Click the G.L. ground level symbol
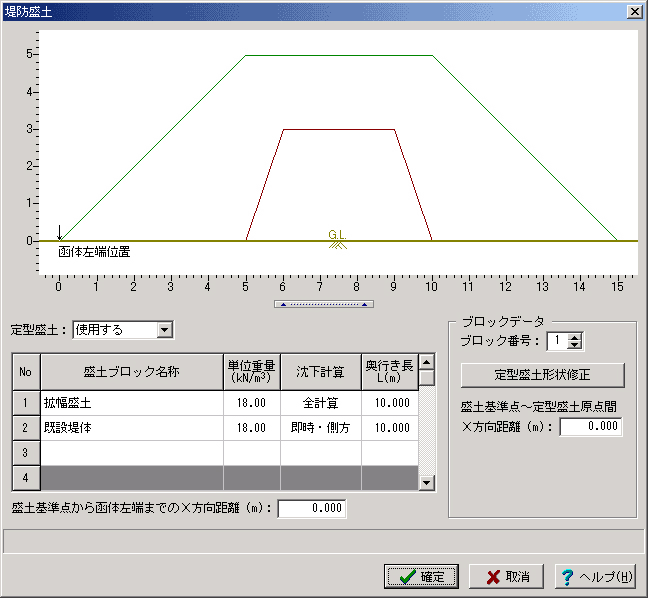 point(337,240)
